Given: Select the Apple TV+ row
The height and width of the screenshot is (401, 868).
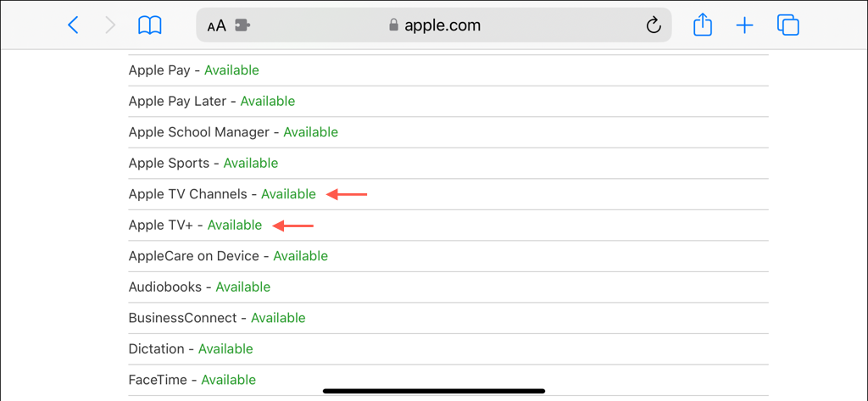Looking at the screenshot, I should [x=195, y=225].
